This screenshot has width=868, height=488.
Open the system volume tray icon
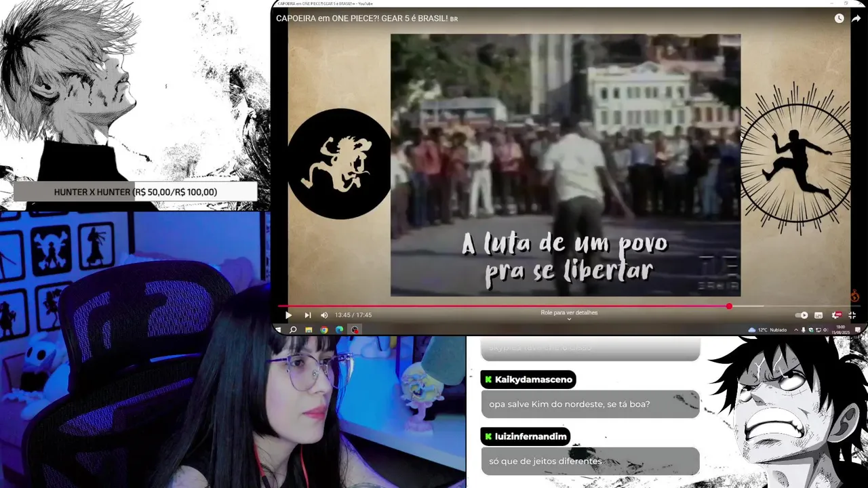click(x=825, y=330)
